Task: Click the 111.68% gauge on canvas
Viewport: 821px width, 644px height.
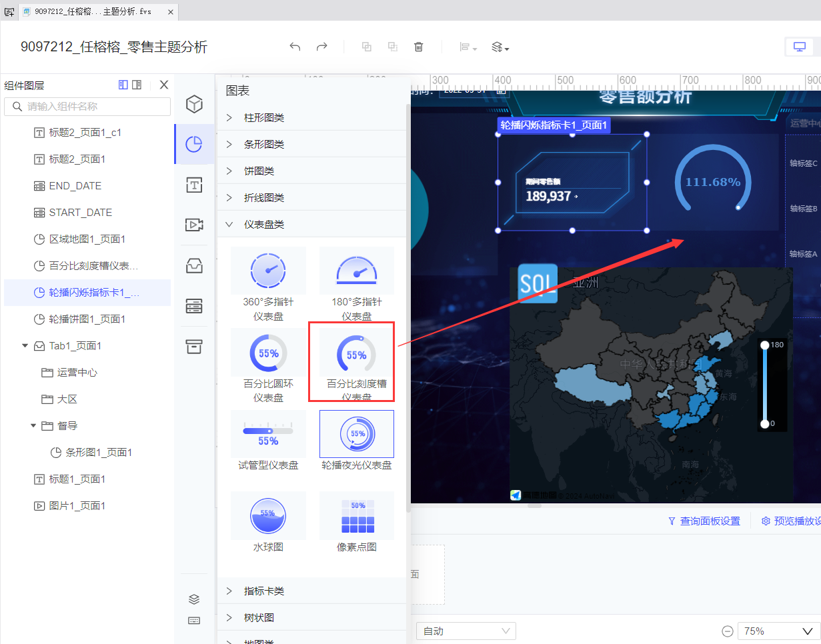Action: [713, 182]
